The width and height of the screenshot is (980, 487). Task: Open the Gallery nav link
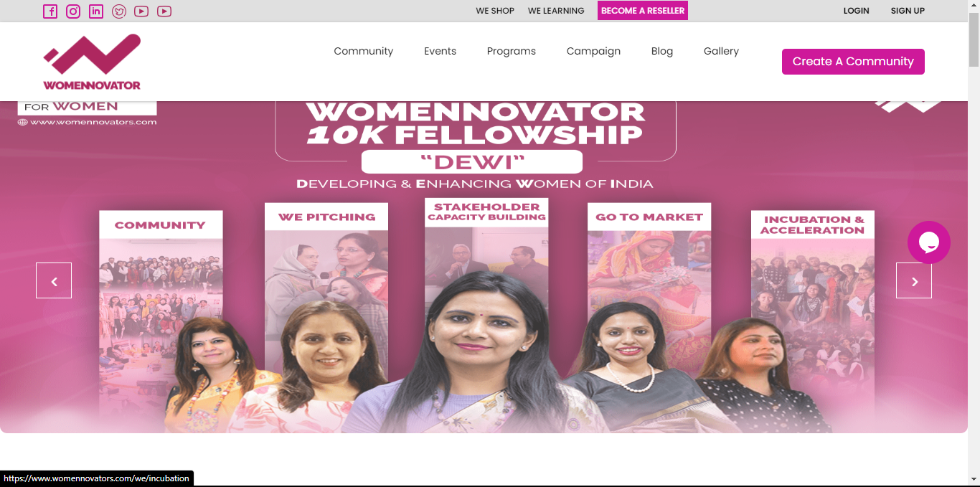point(721,51)
